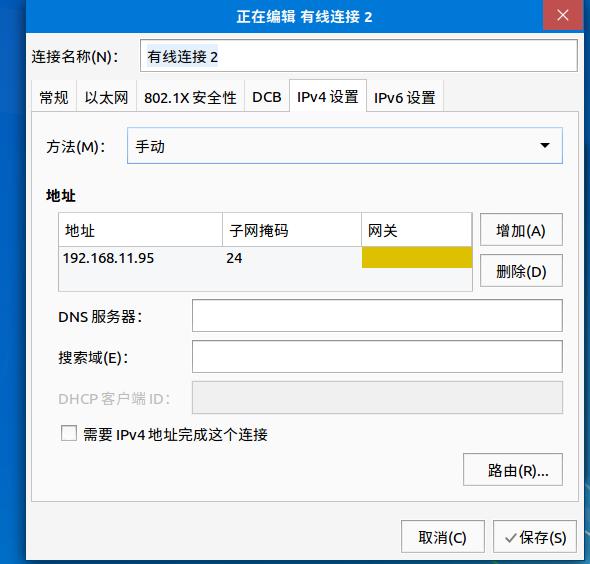The height and width of the screenshot is (564, 590).
Task: Click the highlighted yellow gateway cell
Action: pos(417,257)
